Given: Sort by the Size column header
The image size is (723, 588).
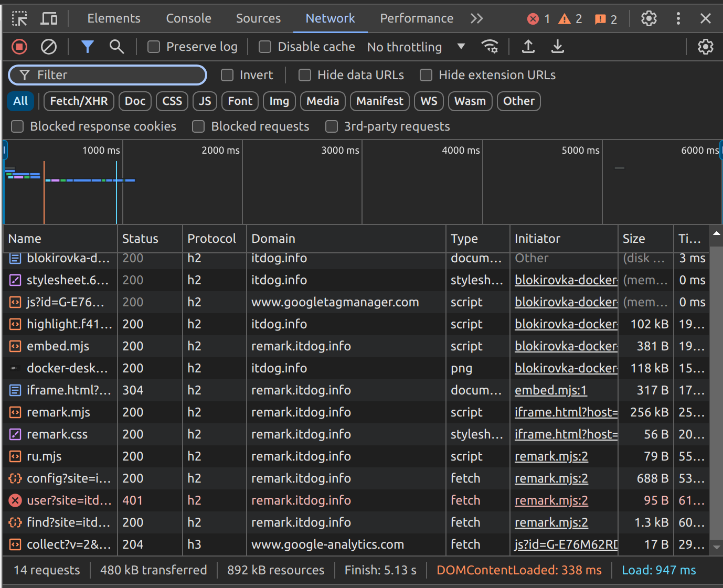Looking at the screenshot, I should pos(645,239).
